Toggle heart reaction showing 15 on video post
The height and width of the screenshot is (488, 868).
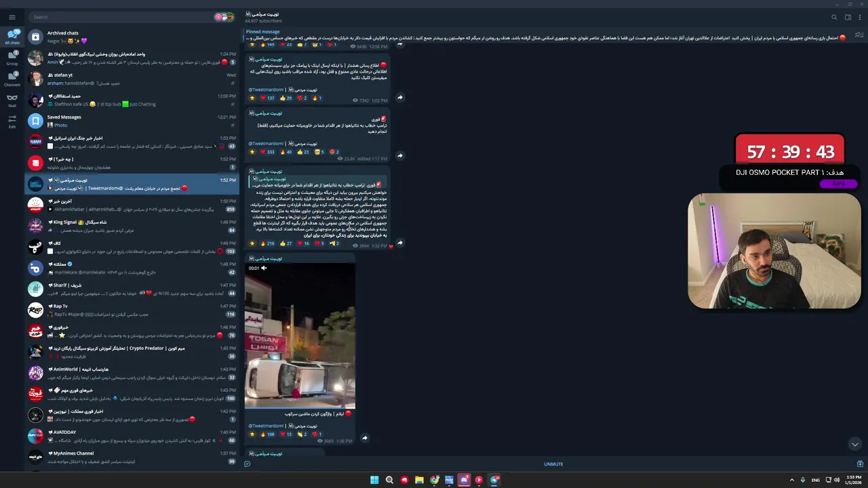(x=286, y=434)
